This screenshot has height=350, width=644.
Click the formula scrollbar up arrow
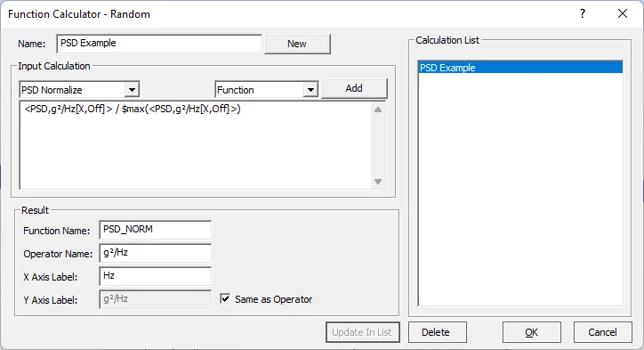point(378,110)
